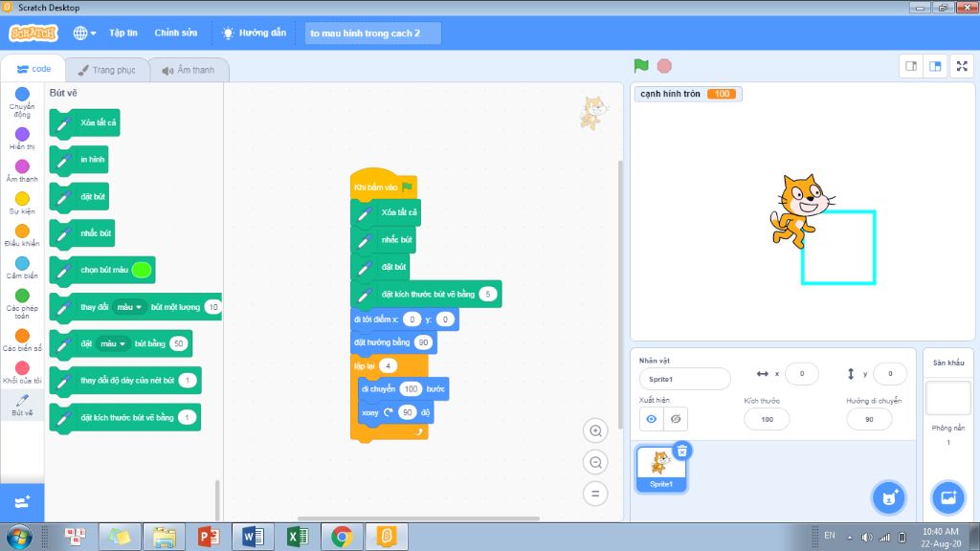Hide the sprite using crossed-eye icon
This screenshot has width=980, height=551.
(676, 419)
